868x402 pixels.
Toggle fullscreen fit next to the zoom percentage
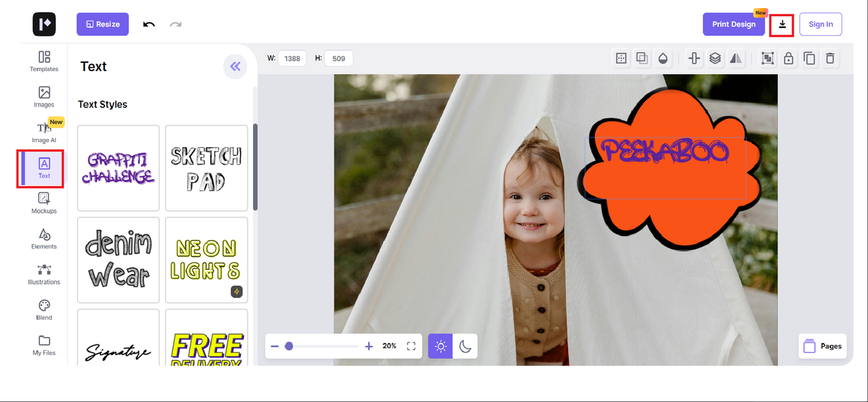pyautogui.click(x=411, y=346)
